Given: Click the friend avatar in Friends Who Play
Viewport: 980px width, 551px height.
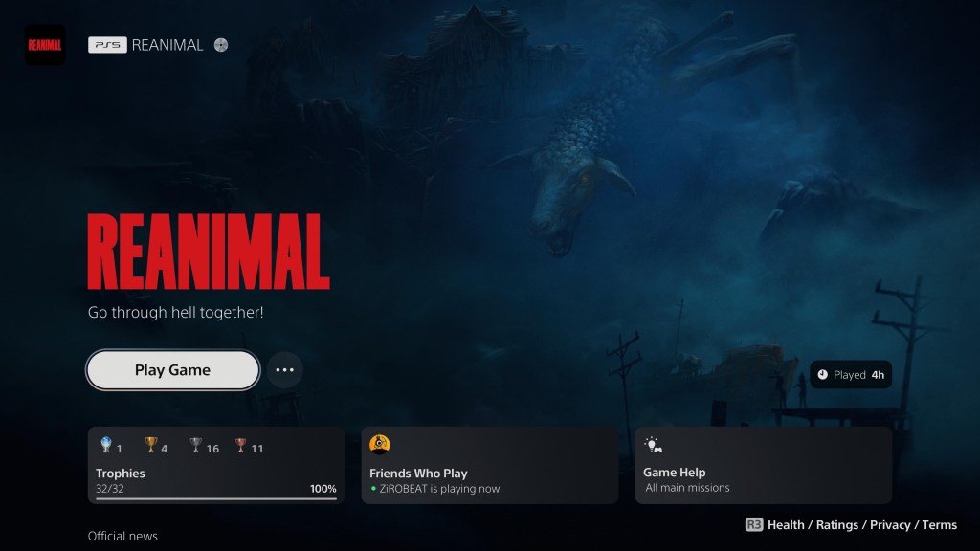Looking at the screenshot, I should tap(380, 444).
